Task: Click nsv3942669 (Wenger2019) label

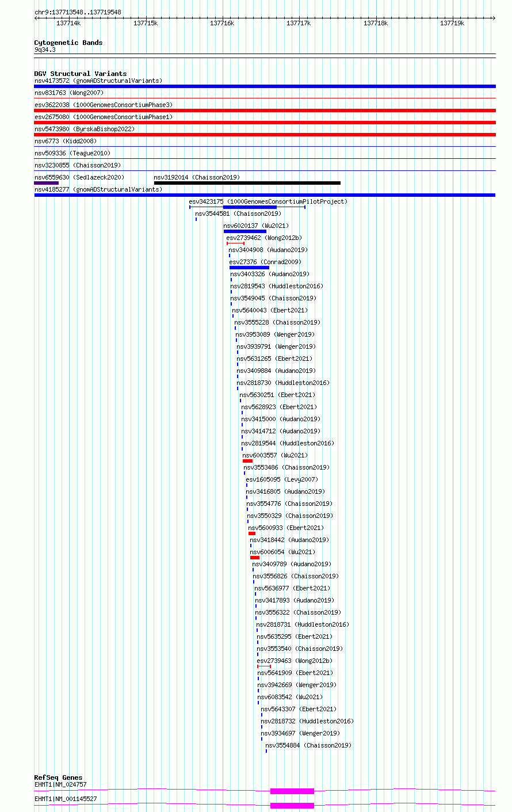Action: (297, 685)
